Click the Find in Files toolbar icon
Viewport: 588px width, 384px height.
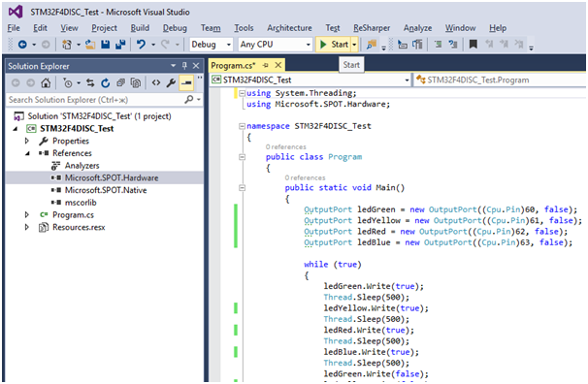(x=372, y=45)
